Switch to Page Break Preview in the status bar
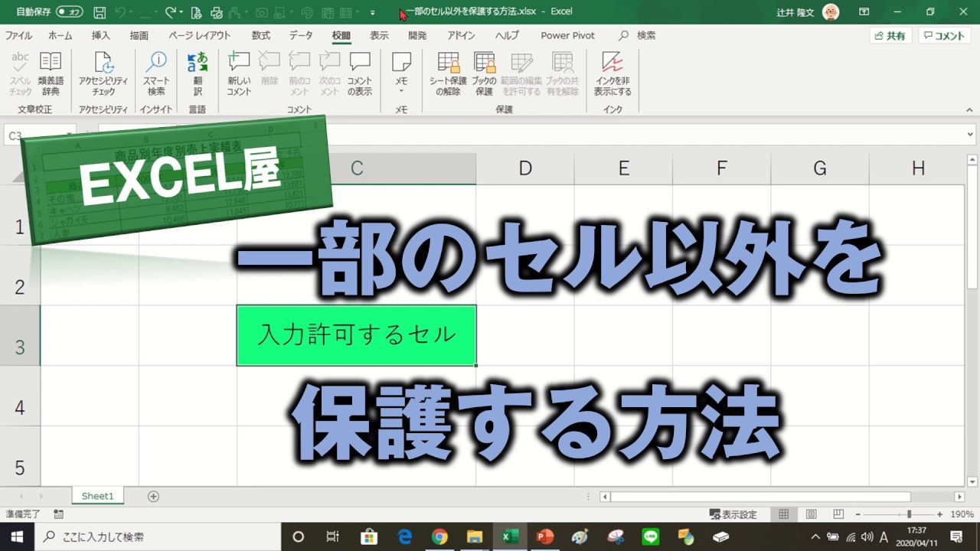The height and width of the screenshot is (551, 980). [x=838, y=514]
